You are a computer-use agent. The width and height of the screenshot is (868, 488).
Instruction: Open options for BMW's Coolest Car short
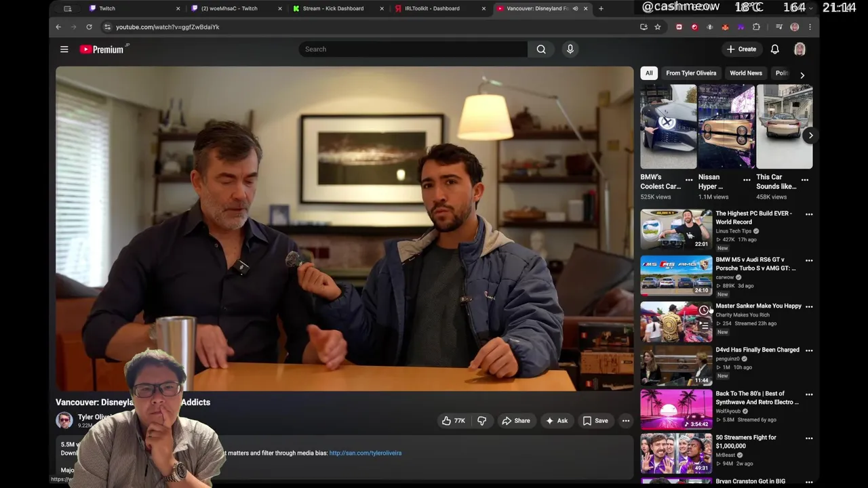tap(689, 180)
